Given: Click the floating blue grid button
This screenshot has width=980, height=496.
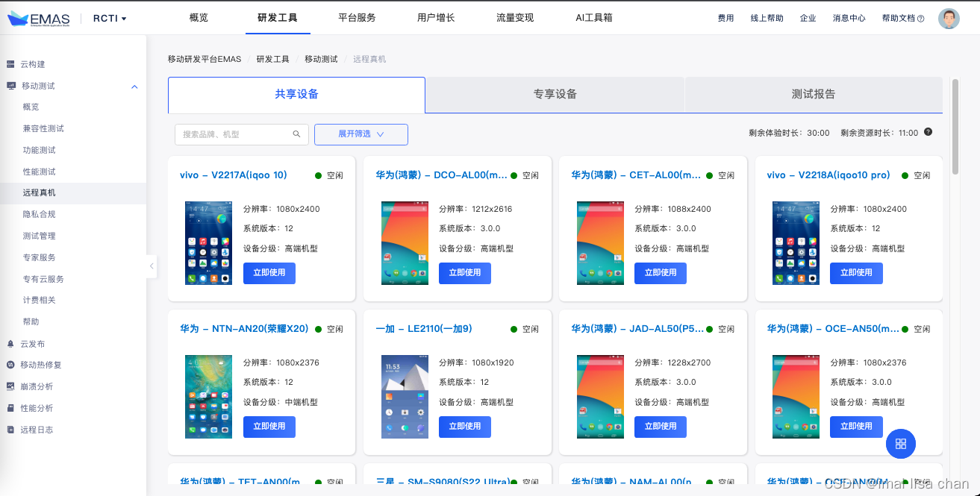Looking at the screenshot, I should 901,444.
